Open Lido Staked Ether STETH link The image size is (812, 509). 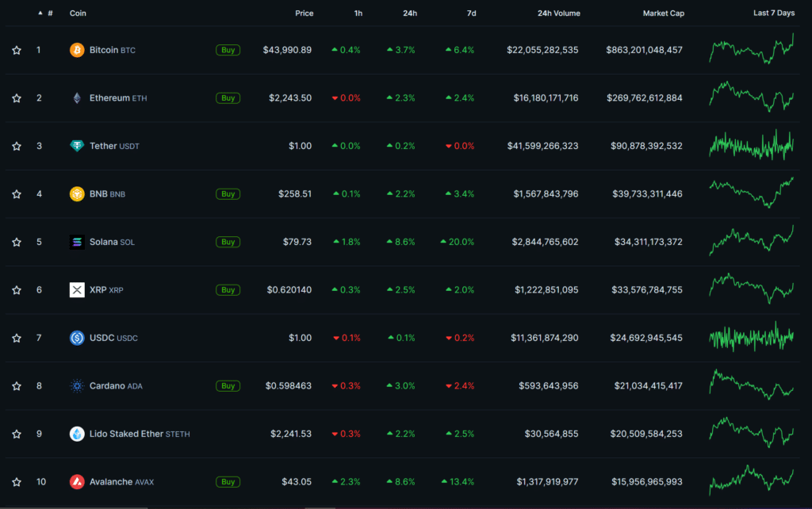[x=140, y=434]
